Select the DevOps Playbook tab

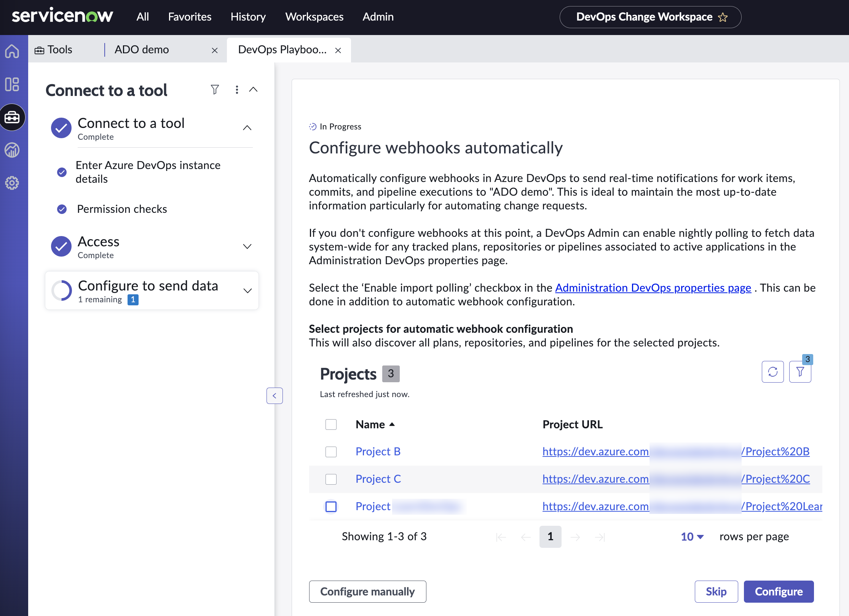pos(282,49)
